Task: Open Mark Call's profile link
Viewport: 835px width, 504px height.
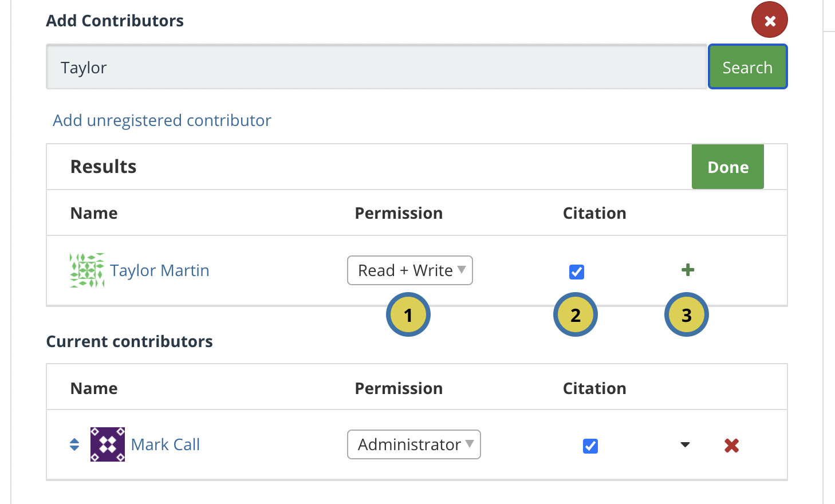Action: [166, 444]
